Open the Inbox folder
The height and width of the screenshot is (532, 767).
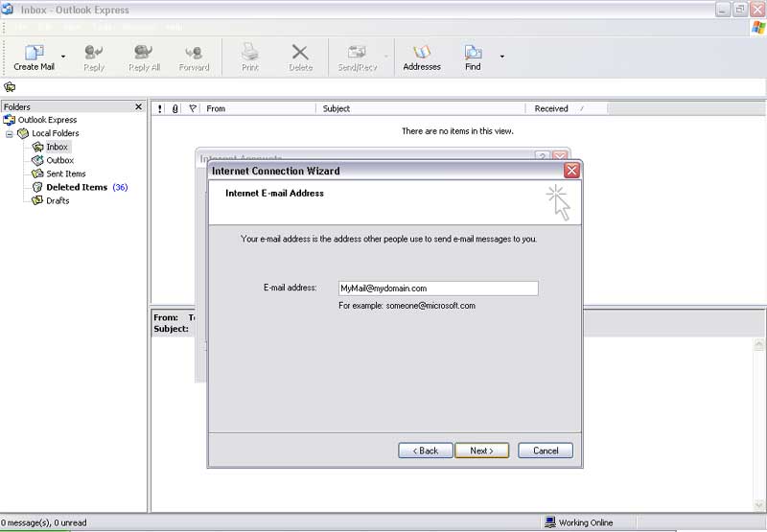[x=51, y=147]
